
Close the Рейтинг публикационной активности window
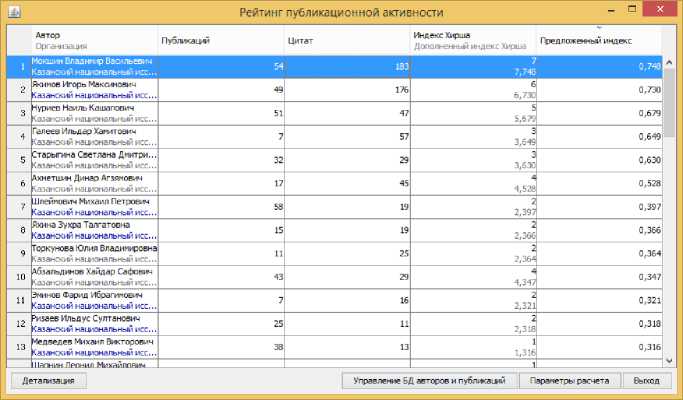tap(660, 9)
